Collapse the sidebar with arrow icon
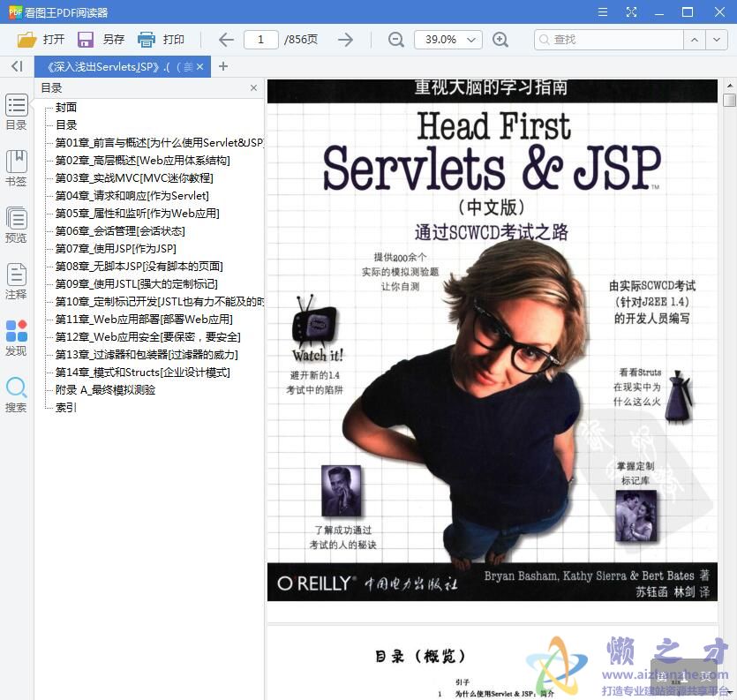The width and height of the screenshot is (737, 700). point(17,66)
